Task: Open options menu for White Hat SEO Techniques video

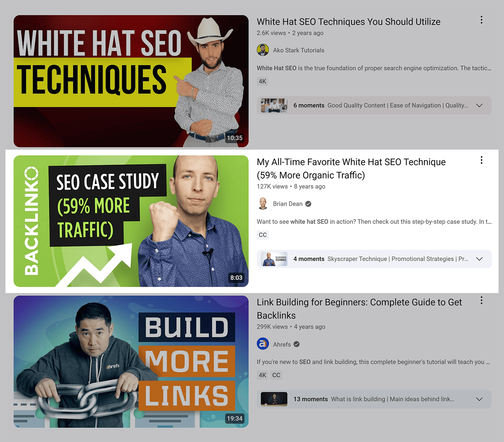Action: 481,20
